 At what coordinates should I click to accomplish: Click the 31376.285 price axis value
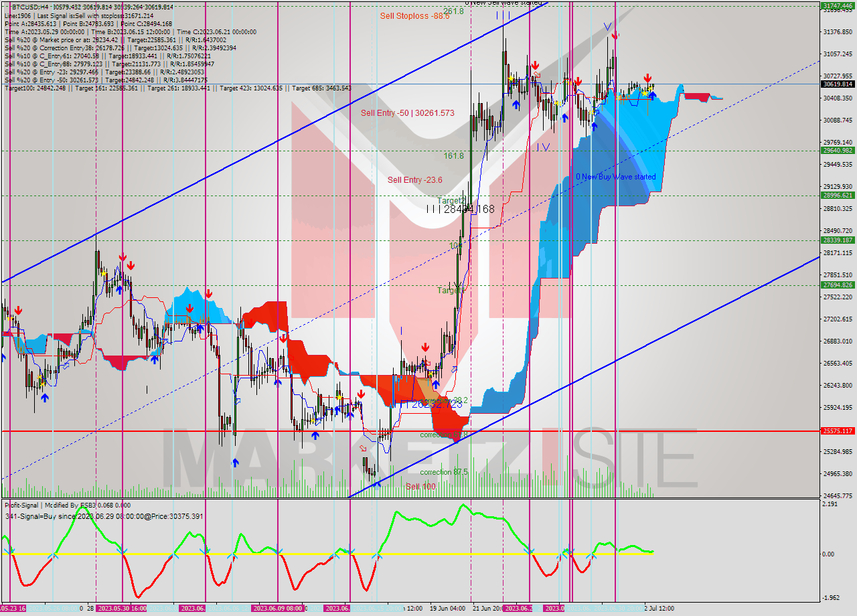coord(838,31)
